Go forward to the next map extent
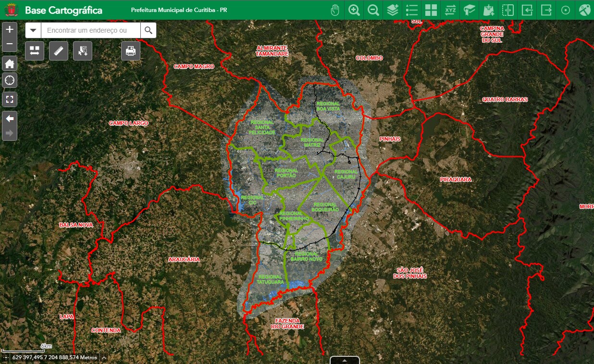Image resolution: width=594 pixels, height=364 pixels. (10, 133)
